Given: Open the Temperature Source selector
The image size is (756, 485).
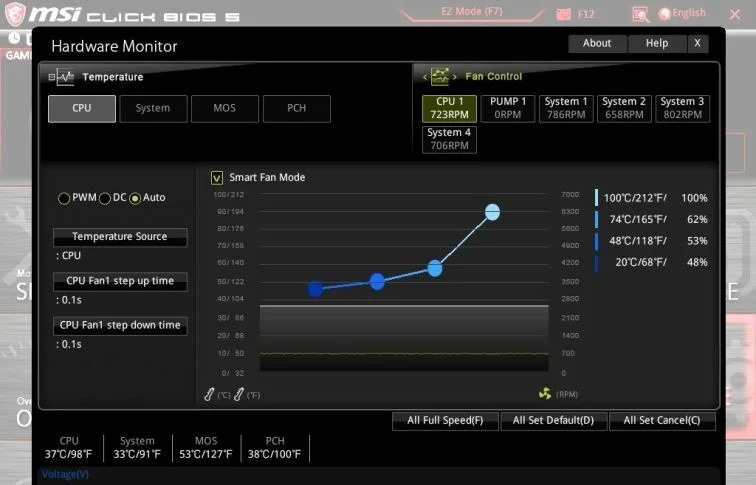Looking at the screenshot, I should point(119,237).
